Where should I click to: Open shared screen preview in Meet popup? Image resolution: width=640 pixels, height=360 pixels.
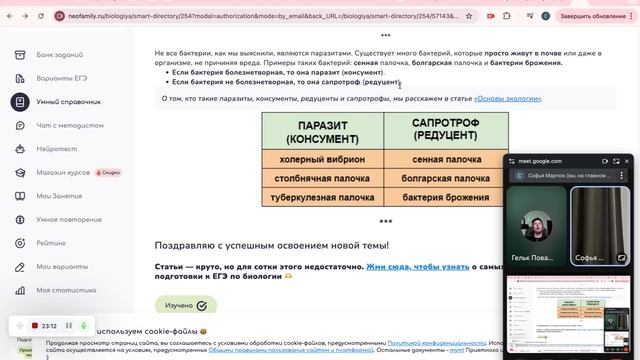point(568,314)
